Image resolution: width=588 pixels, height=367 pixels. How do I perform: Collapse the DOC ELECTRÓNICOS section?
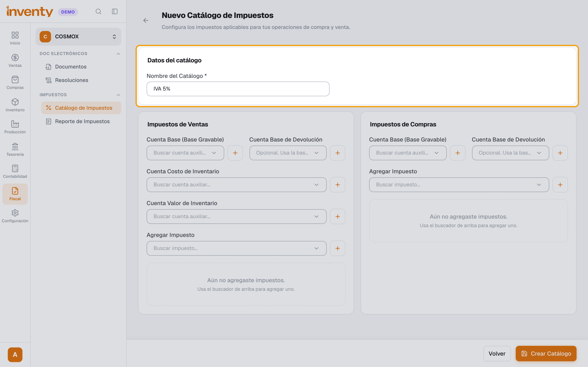118,54
